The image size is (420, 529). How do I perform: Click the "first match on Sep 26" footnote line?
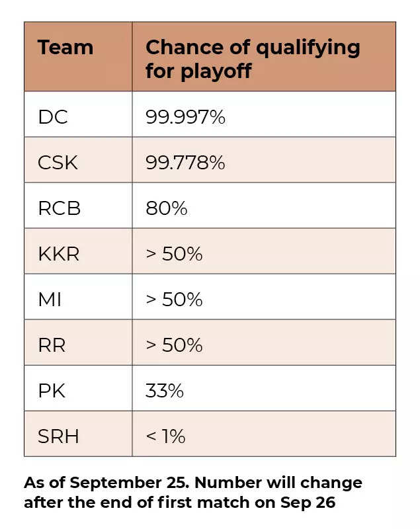(180, 503)
